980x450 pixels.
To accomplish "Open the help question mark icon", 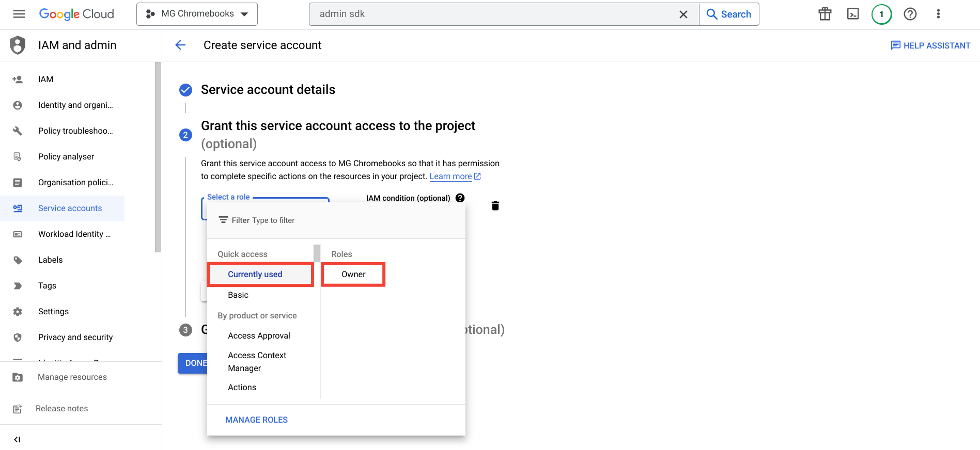I will (910, 14).
